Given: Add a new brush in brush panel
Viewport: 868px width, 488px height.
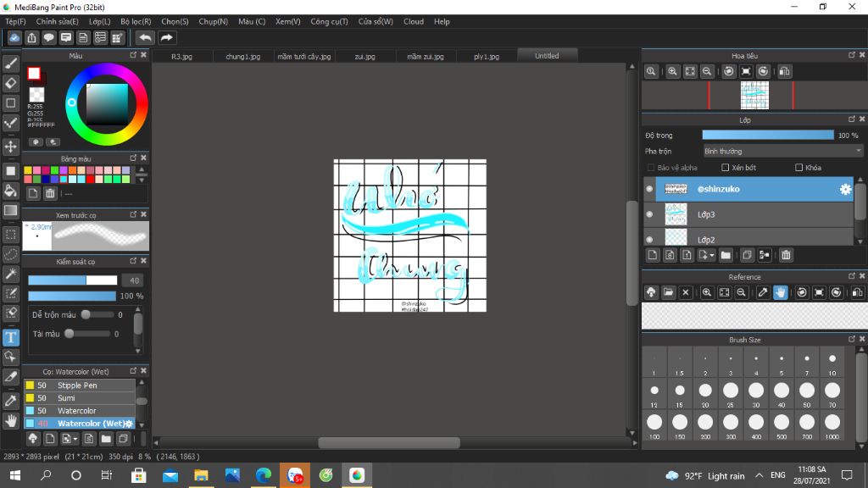Looking at the screenshot, I should [x=50, y=439].
